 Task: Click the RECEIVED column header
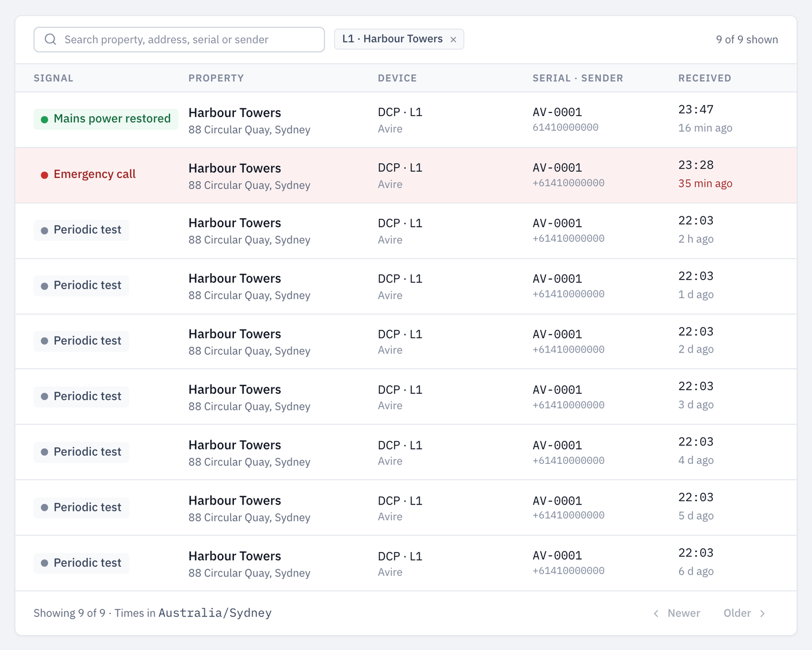coord(705,78)
